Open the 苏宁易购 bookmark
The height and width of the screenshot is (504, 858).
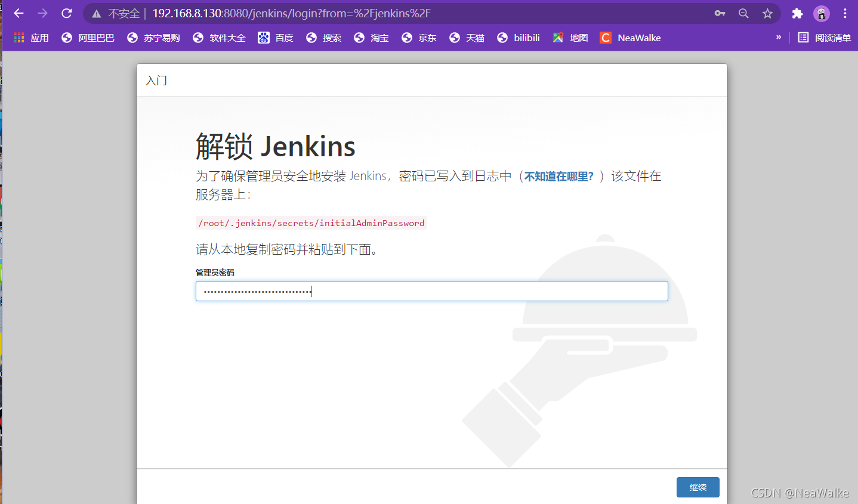click(153, 38)
